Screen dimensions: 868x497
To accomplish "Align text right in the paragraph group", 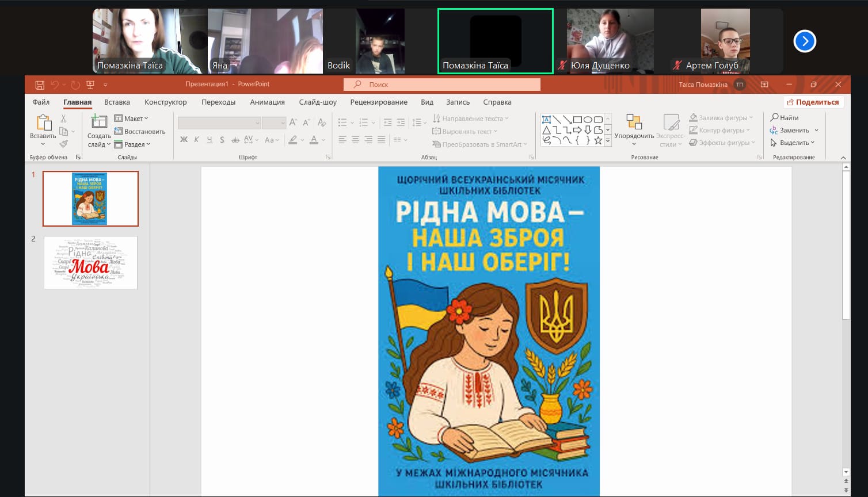I will 368,140.
